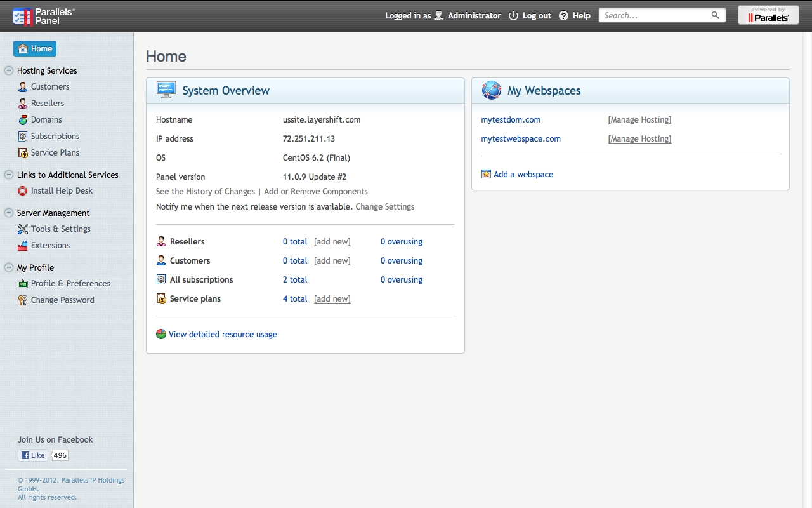Image resolution: width=812 pixels, height=508 pixels.
Task: Open the Administrator account link
Action: click(x=475, y=16)
